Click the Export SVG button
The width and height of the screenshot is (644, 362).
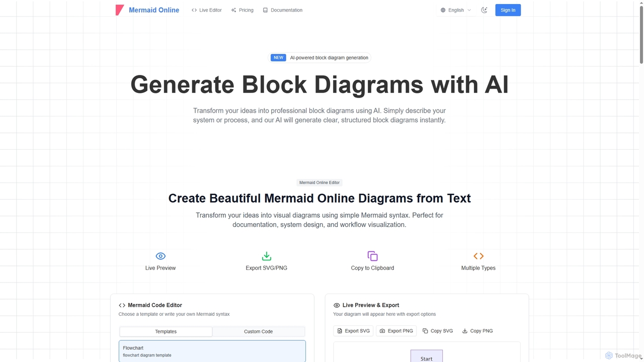(353, 331)
